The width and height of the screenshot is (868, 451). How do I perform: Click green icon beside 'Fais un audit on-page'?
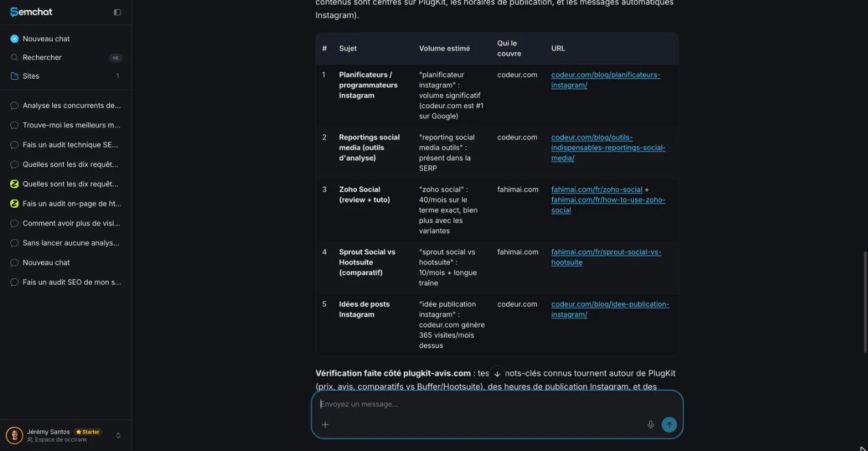pos(15,204)
